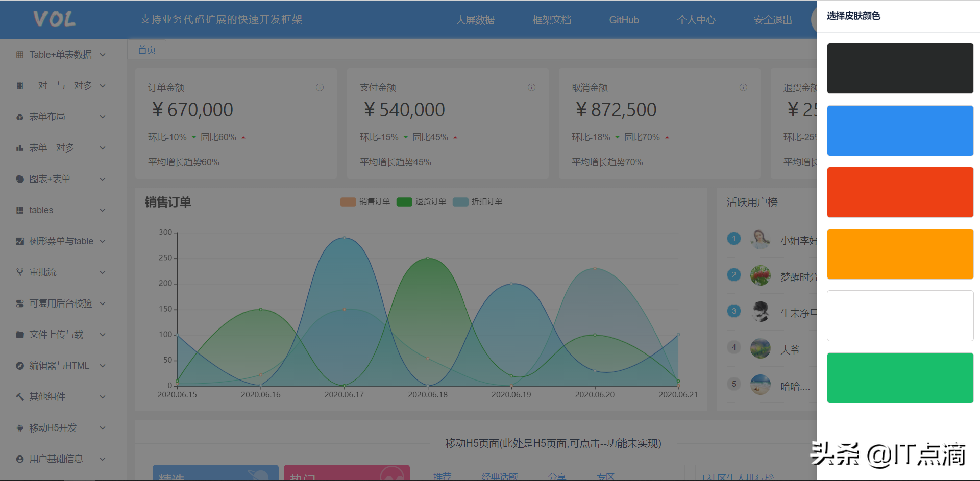The image size is (980, 481).
Task: Click the Table+单表数据 grid icon
Action: point(20,55)
